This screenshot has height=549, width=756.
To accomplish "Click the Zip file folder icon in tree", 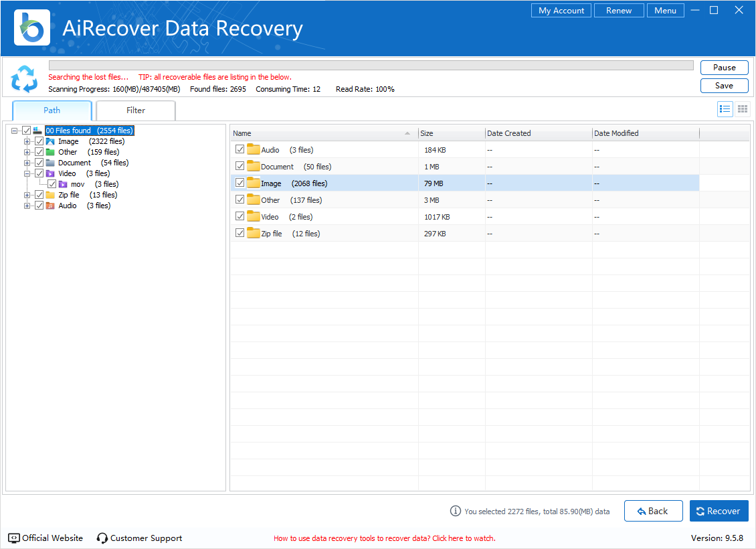I will tap(50, 195).
